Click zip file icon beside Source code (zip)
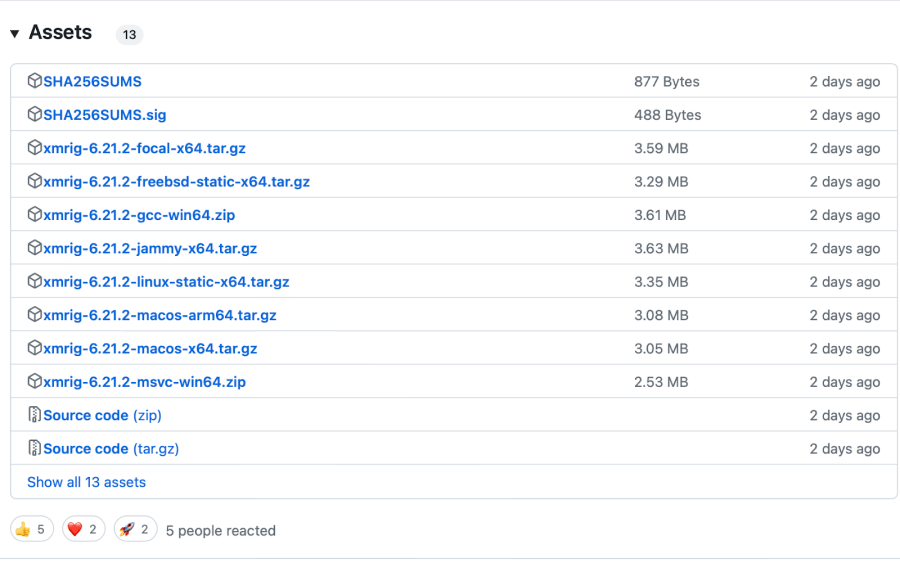The width and height of the screenshot is (900, 562). click(35, 415)
